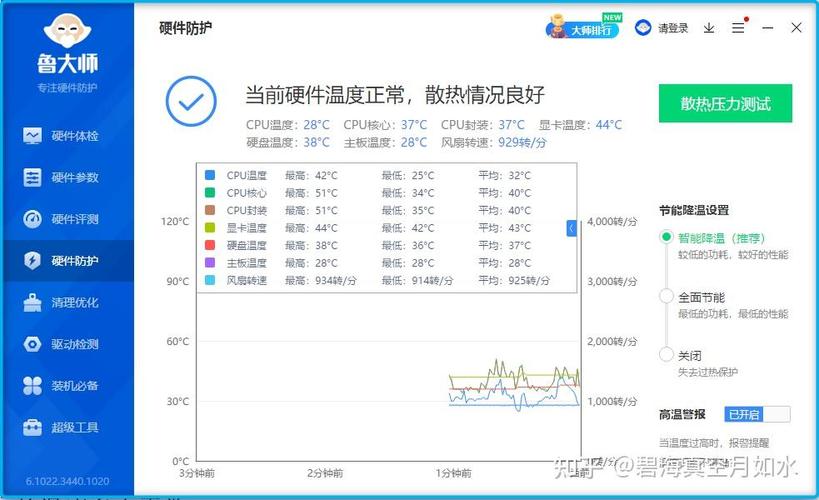The height and width of the screenshot is (500, 819).
Task: Click the 大师排行 trophy badge
Action: (583, 28)
